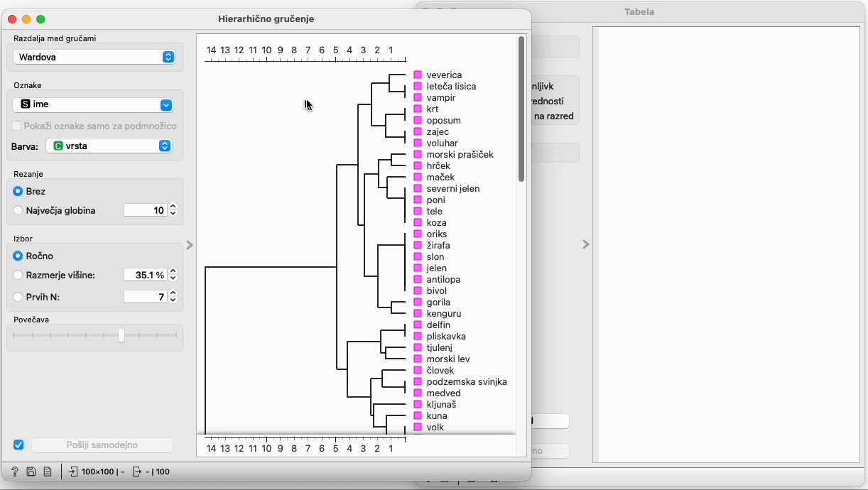Screen dimensions: 868x490
Task: Click the output data icon in status bar
Action: (137, 472)
